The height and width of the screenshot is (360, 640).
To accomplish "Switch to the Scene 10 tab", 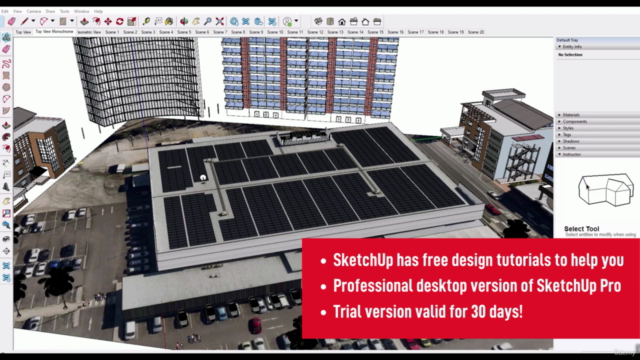I will tap(275, 32).
